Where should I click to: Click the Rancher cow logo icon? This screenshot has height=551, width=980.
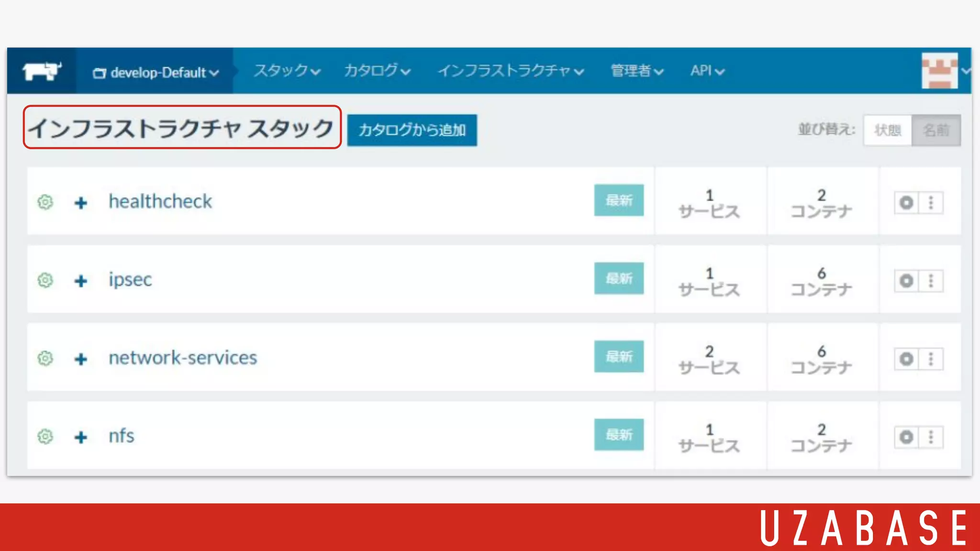[x=42, y=71]
